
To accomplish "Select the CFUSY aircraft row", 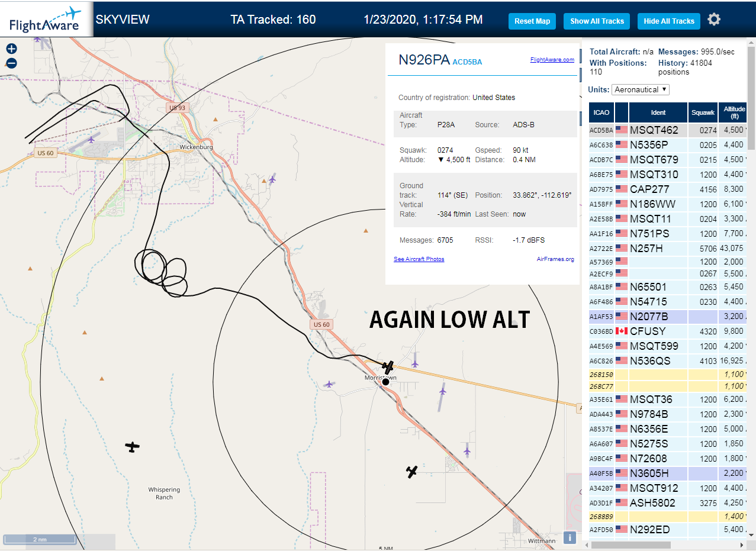I will [668, 331].
